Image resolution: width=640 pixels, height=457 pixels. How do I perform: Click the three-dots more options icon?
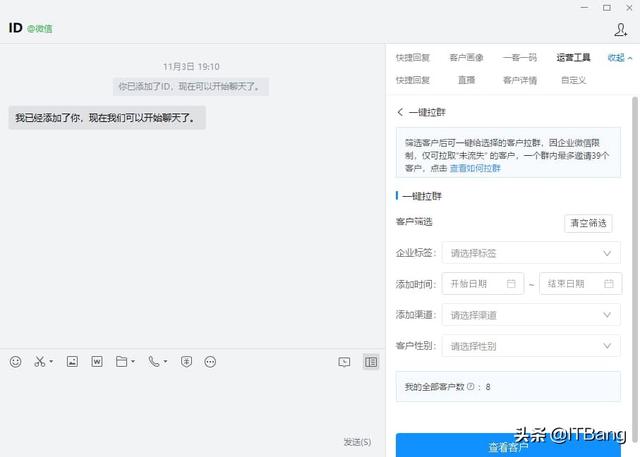tap(209, 361)
